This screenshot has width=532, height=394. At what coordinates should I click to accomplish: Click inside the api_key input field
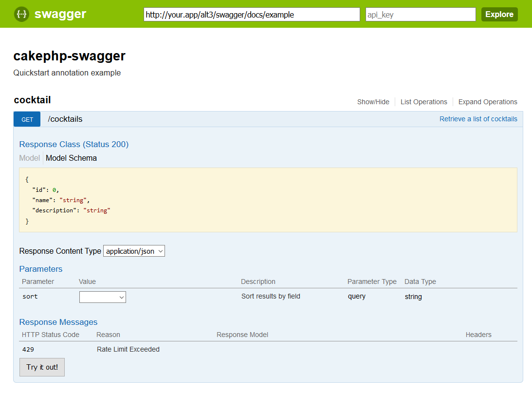coord(420,14)
